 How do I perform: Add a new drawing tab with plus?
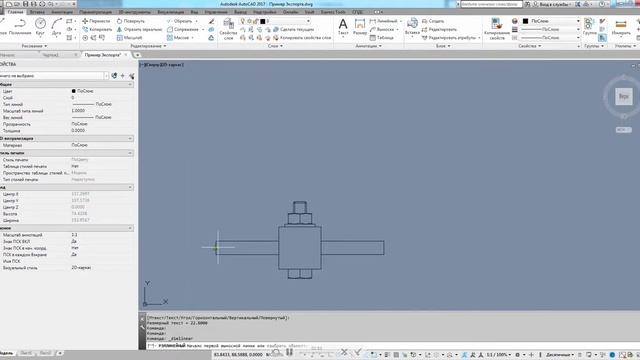tap(137, 55)
